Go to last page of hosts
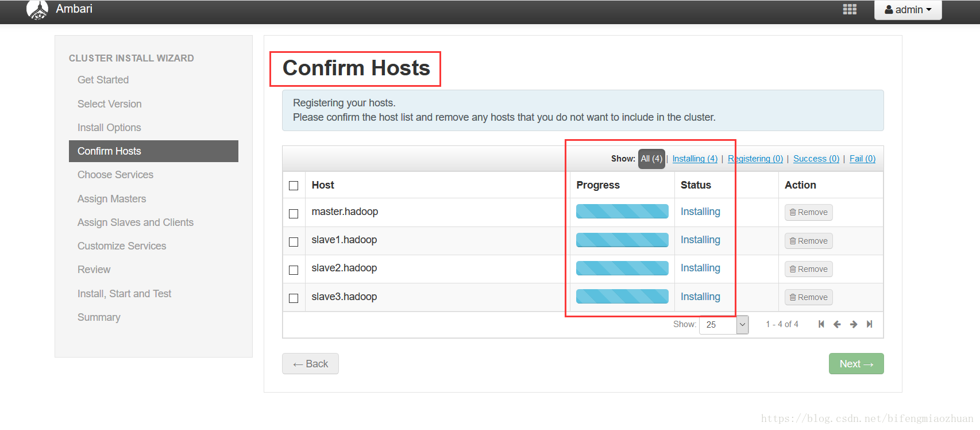Image resolution: width=980 pixels, height=430 pixels. (870, 324)
